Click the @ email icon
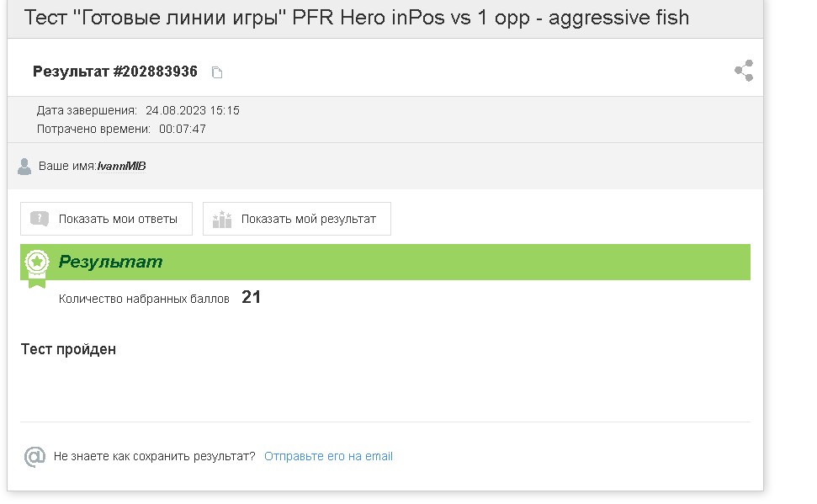This screenshot has height=504, width=817. point(34,457)
